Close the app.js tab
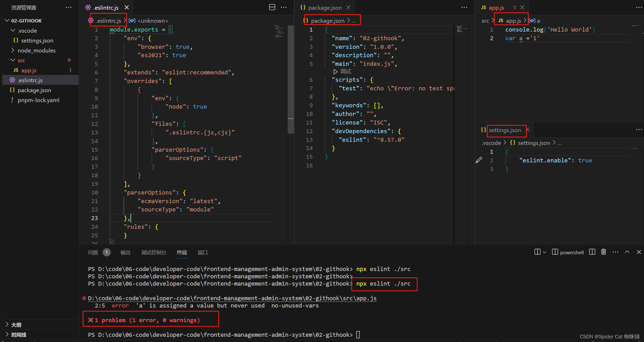Image resolution: width=644 pixels, height=342 pixels. coord(522,8)
